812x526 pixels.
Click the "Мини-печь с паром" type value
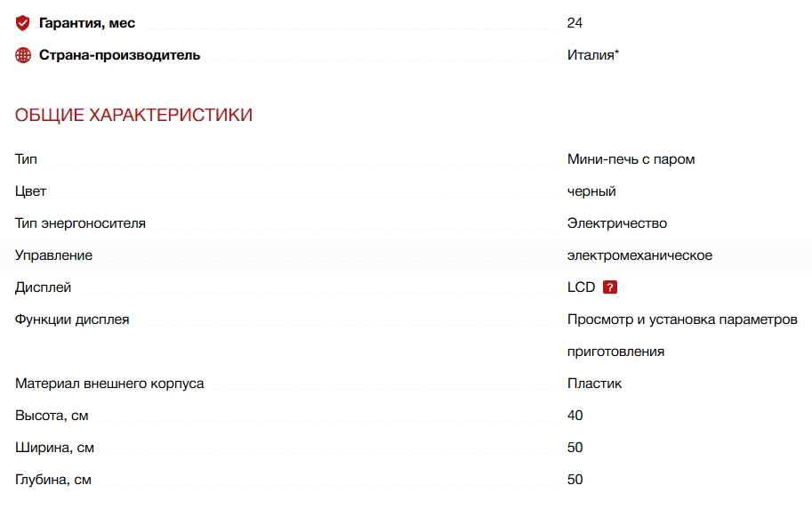coord(631,159)
